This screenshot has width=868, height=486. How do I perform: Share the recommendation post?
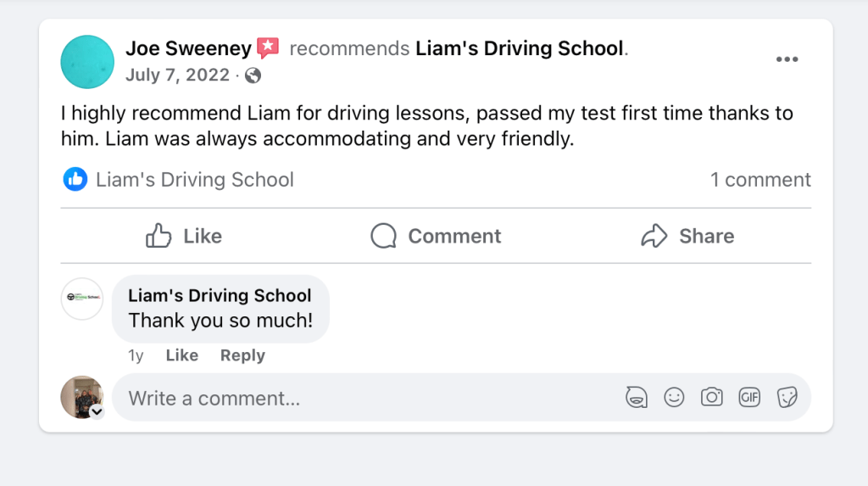click(687, 236)
